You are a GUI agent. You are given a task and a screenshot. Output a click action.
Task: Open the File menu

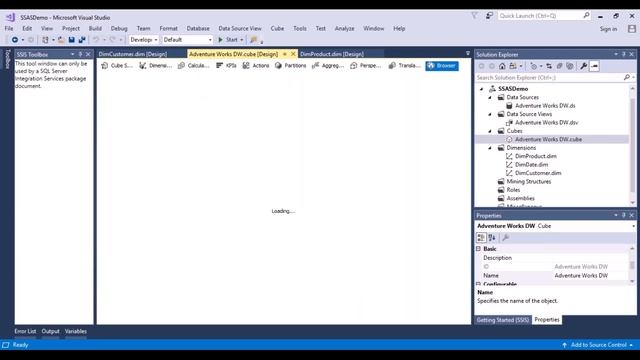pos(9,29)
